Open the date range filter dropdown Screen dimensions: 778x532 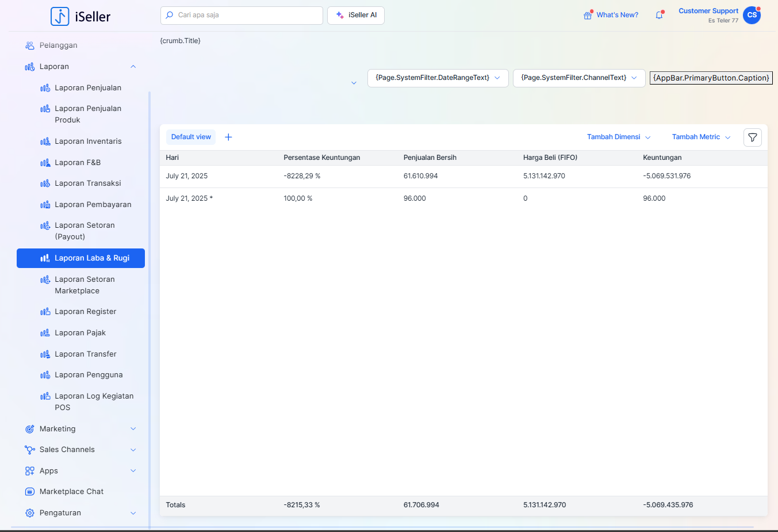tap(438, 78)
